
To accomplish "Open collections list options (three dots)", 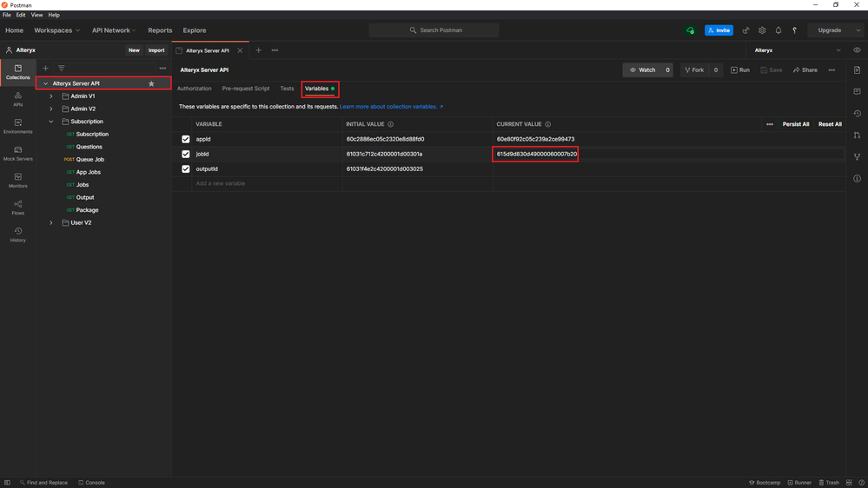I will 162,68.
